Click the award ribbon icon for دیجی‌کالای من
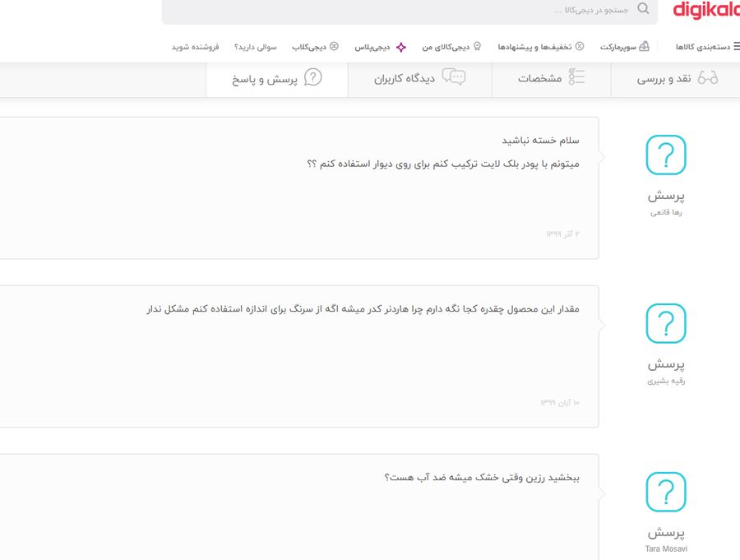The image size is (740, 560). click(x=477, y=46)
